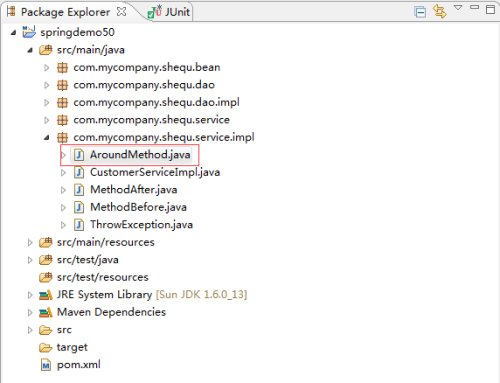The image size is (500, 383).
Task: Select com.mycompany.shequ.service.impl package name
Action: pos(164,137)
